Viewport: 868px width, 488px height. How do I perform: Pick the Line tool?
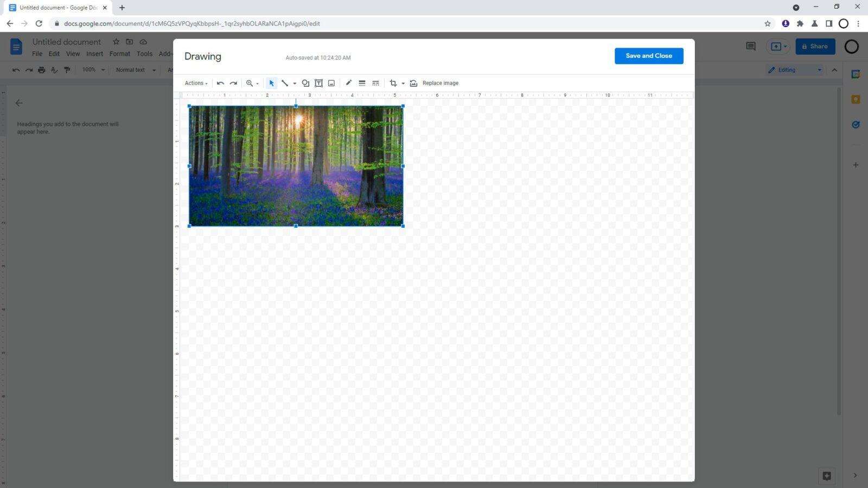coord(285,83)
